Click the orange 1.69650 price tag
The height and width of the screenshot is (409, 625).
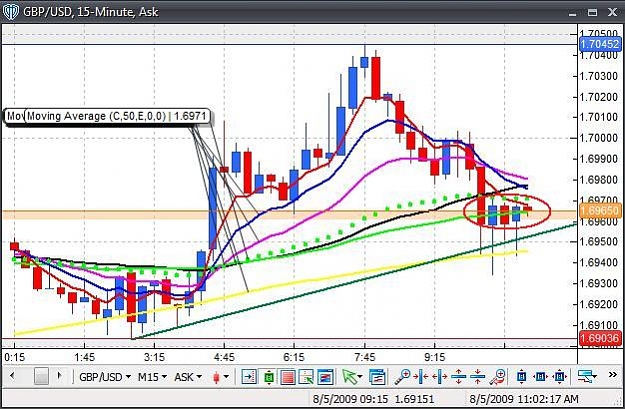[x=600, y=210]
